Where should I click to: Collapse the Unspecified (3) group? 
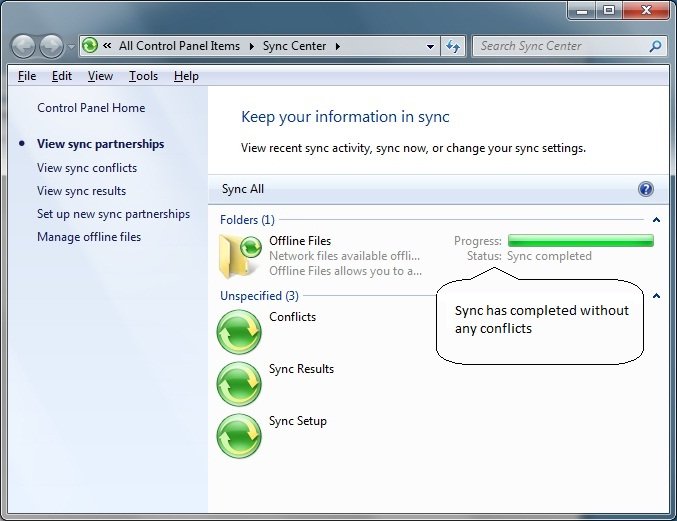point(656,296)
